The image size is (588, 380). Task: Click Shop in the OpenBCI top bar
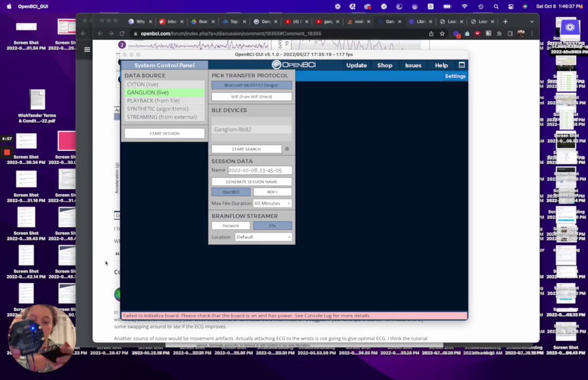point(384,65)
